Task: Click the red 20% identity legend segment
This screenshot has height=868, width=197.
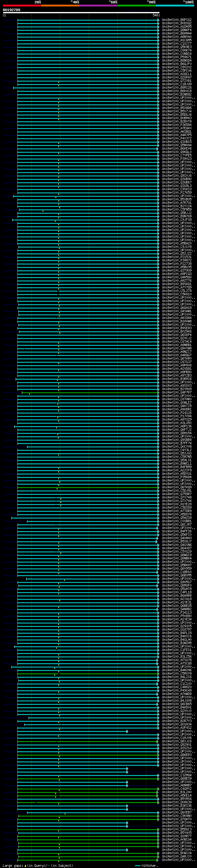Action: [x=22, y=6]
